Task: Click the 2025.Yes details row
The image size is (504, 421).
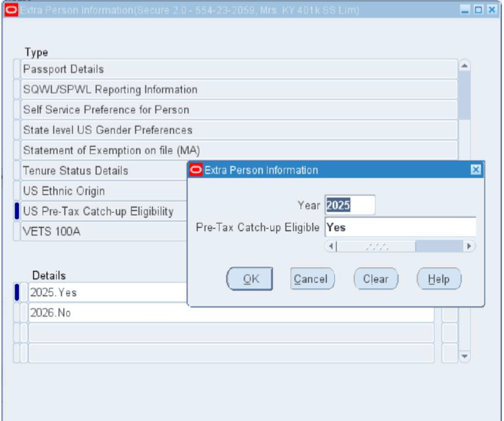Action: pyautogui.click(x=108, y=292)
